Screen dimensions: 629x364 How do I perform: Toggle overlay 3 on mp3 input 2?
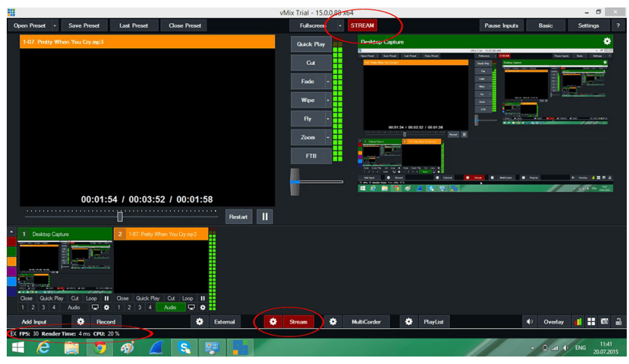[139, 308]
